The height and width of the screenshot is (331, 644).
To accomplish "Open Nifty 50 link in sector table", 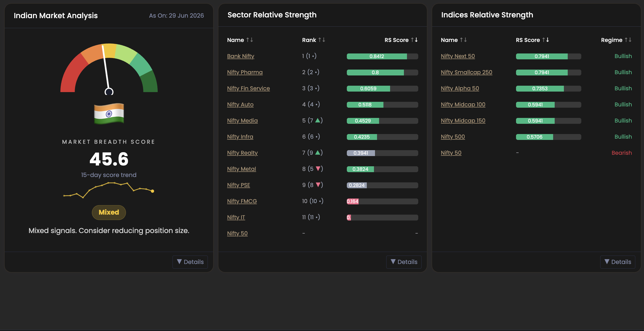I will pyautogui.click(x=237, y=233).
